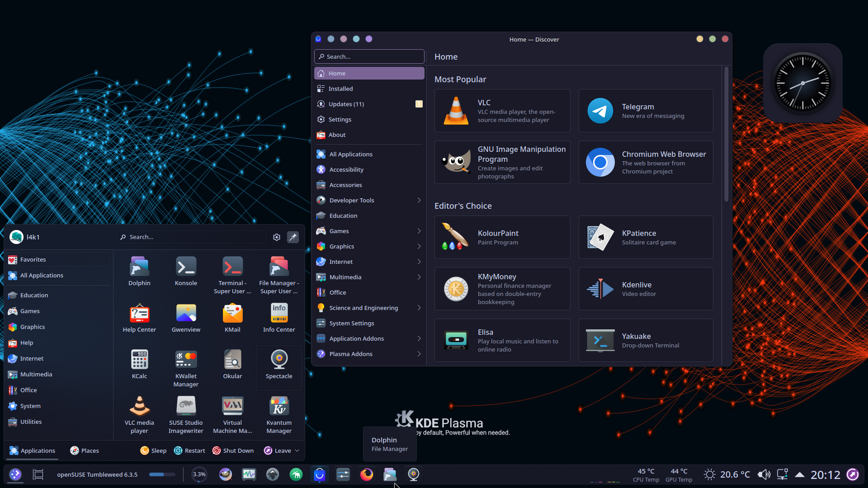Click the Shut Down button
Viewport: 868px width, 488px height.
point(233,450)
